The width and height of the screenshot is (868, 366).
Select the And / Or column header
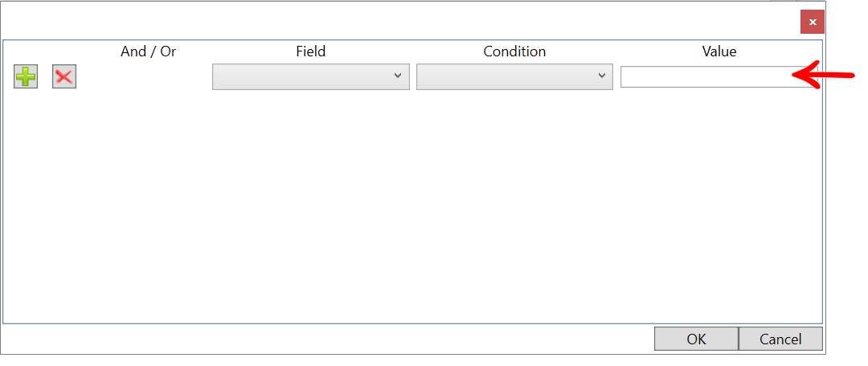tap(149, 51)
